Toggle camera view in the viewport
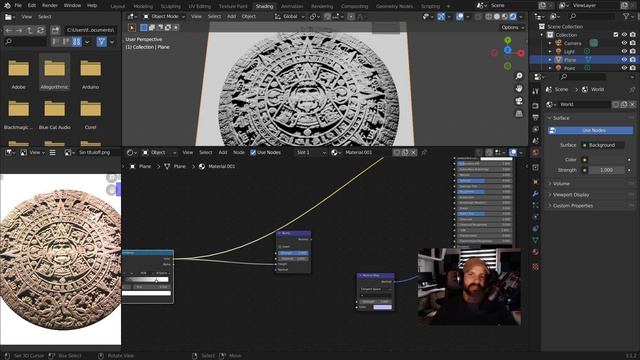 click(x=519, y=101)
